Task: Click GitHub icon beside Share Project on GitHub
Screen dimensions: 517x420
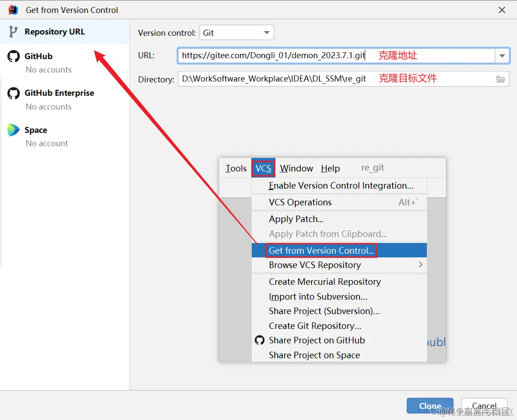Action: pyautogui.click(x=260, y=340)
